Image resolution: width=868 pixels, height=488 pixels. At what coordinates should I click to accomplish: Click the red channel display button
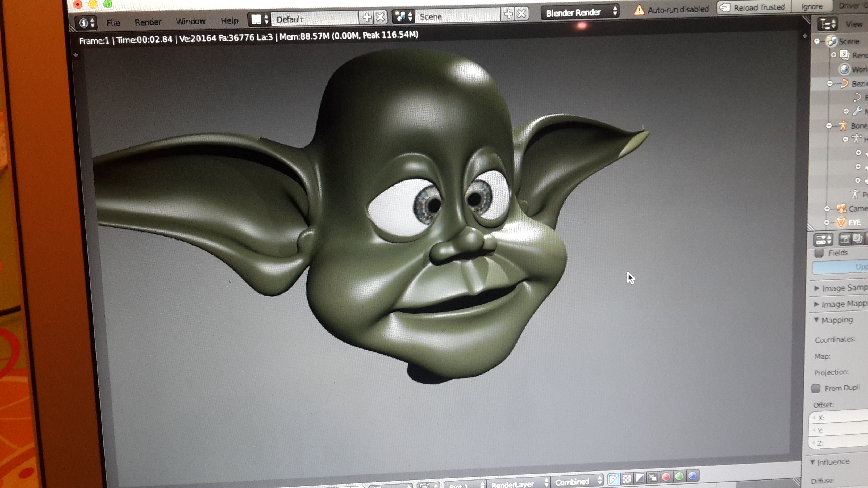coord(666,477)
